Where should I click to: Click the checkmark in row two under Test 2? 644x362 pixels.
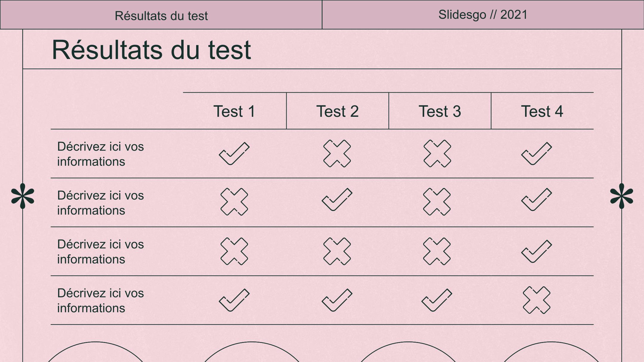pyautogui.click(x=337, y=200)
